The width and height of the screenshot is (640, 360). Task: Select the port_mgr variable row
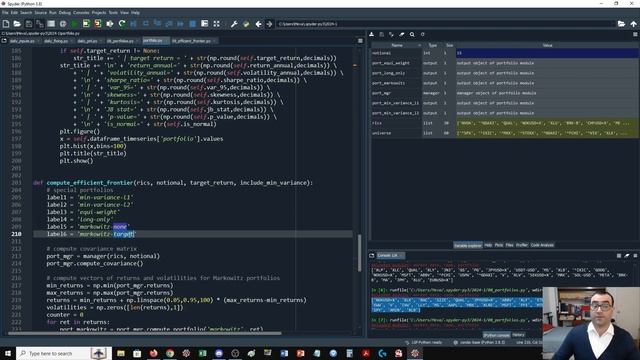click(x=505, y=93)
